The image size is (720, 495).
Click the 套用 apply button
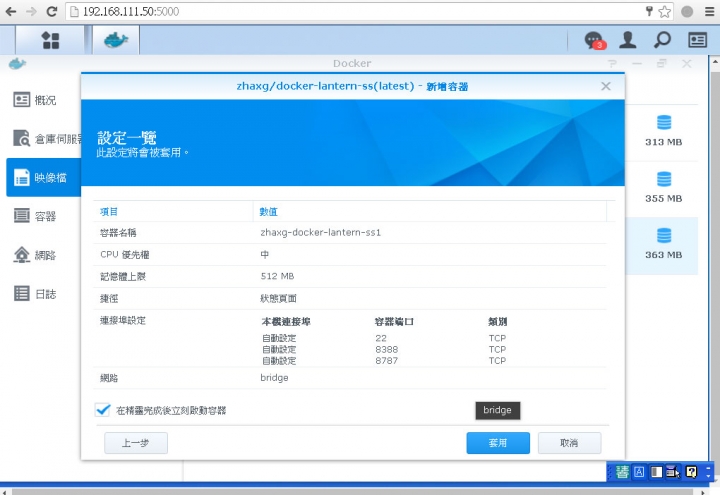pyautogui.click(x=498, y=443)
